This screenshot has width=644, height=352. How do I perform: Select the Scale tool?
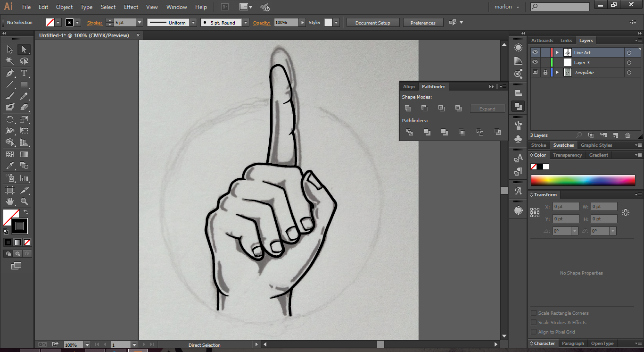pyautogui.click(x=24, y=120)
